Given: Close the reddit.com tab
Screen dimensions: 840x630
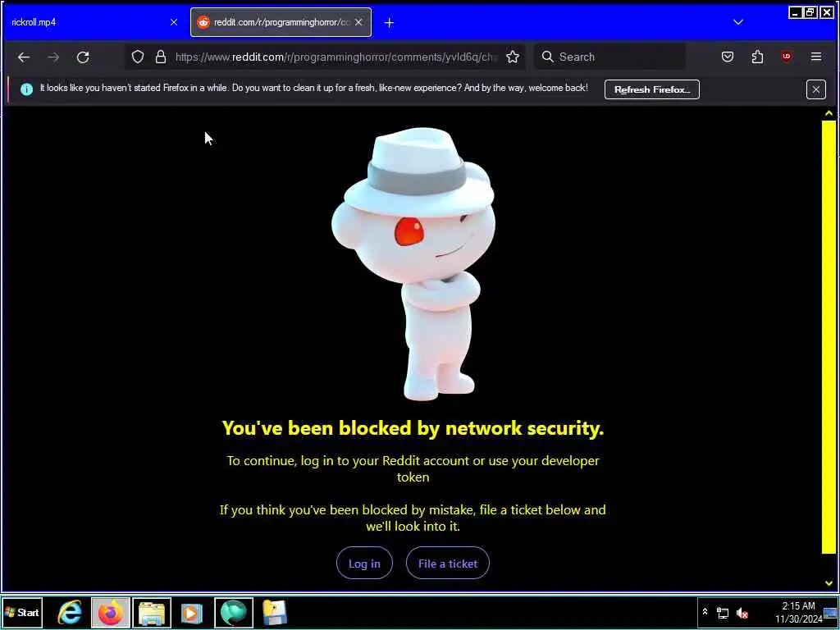Looking at the screenshot, I should coord(358,22).
